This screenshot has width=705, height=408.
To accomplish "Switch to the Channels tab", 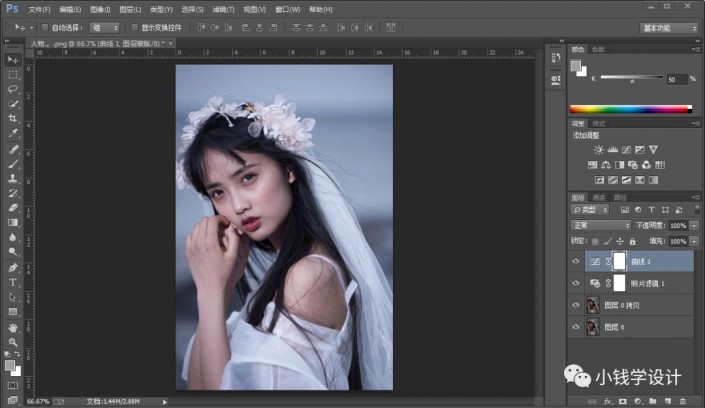I will [x=599, y=197].
